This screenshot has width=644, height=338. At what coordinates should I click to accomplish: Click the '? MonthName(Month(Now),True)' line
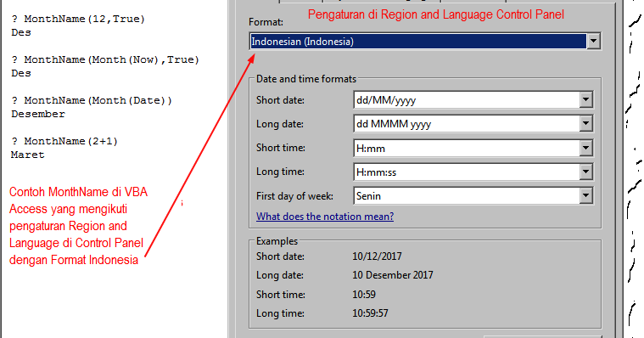[105, 59]
